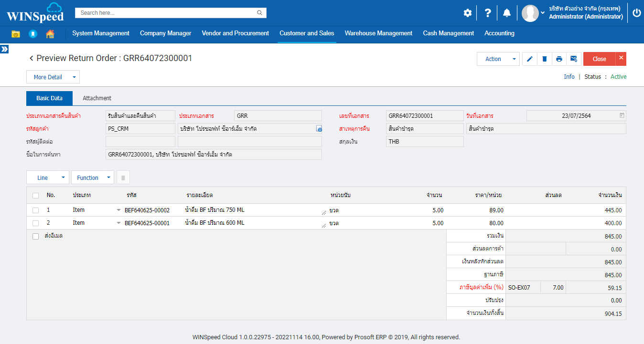The image size is (644, 344).
Task: Open the Customer and Sales menu
Action: click(307, 33)
